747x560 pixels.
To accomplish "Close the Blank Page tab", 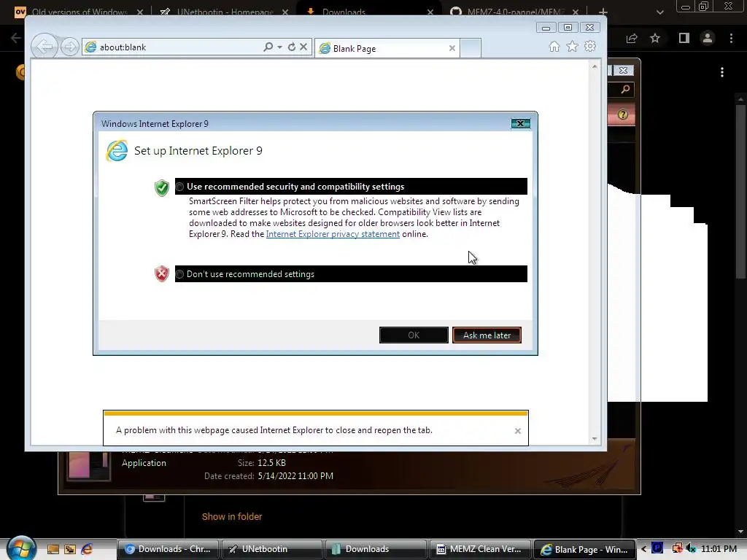I will tap(452, 48).
